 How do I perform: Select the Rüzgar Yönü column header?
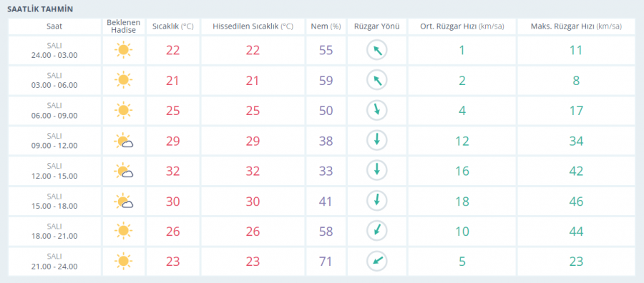click(377, 26)
